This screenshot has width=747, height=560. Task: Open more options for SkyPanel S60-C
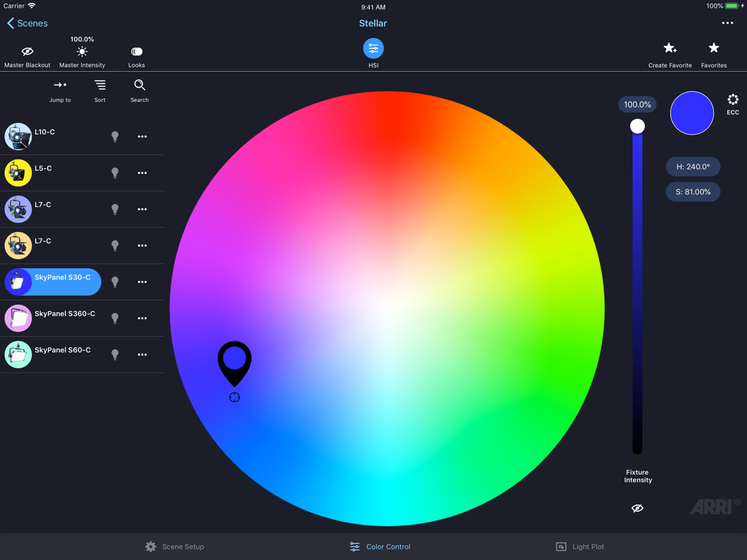coord(142,354)
